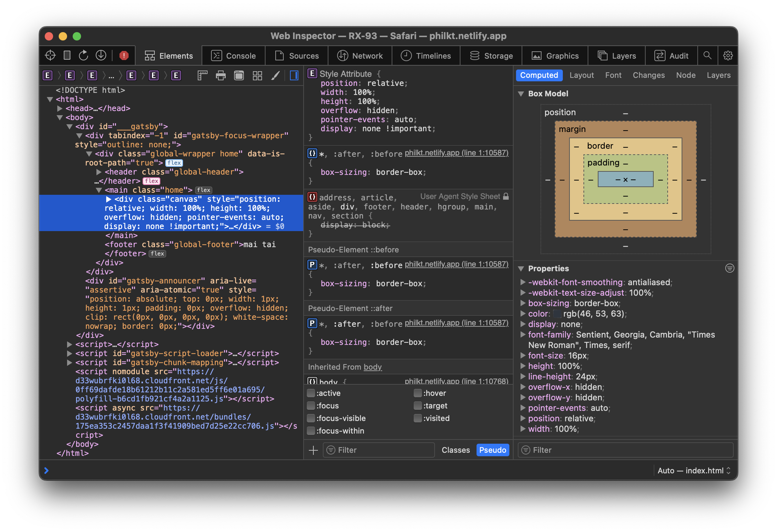Switch to the Network tab

pos(360,56)
